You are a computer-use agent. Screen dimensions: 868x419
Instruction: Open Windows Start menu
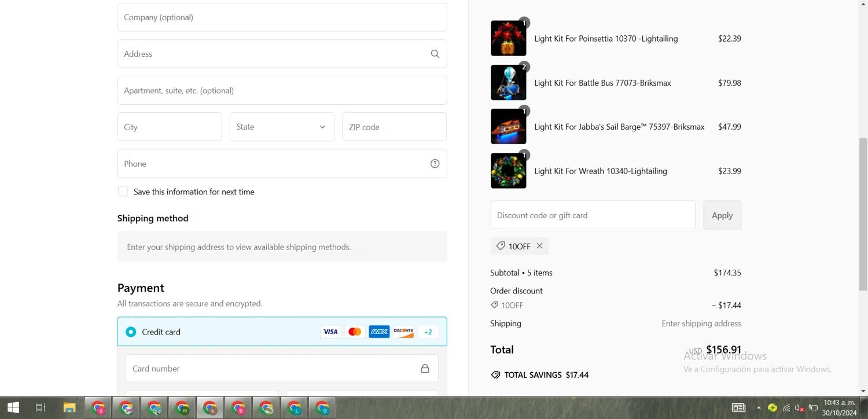(x=13, y=408)
